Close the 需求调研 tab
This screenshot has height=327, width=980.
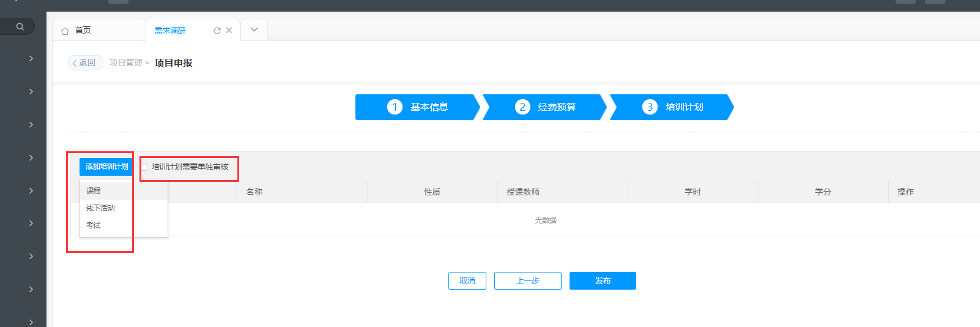click(229, 30)
